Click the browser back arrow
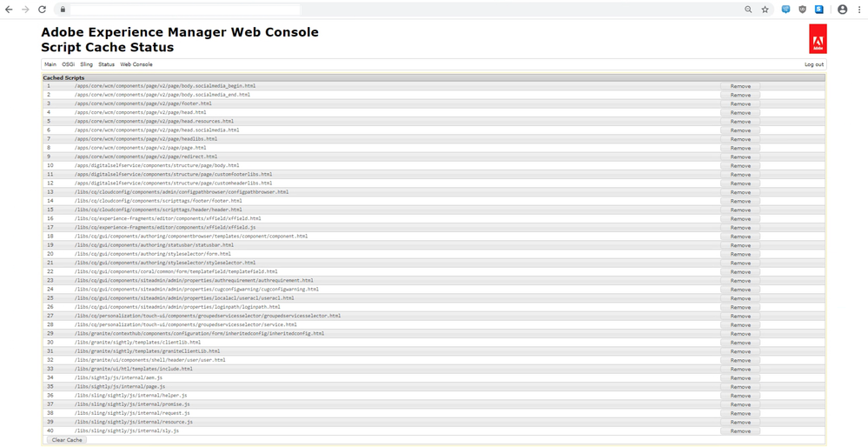The image size is (868, 447). click(x=9, y=10)
